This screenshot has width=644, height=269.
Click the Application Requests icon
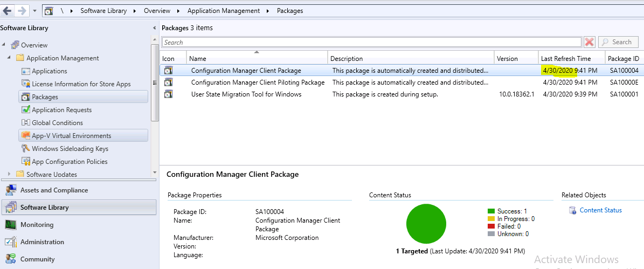(x=26, y=109)
